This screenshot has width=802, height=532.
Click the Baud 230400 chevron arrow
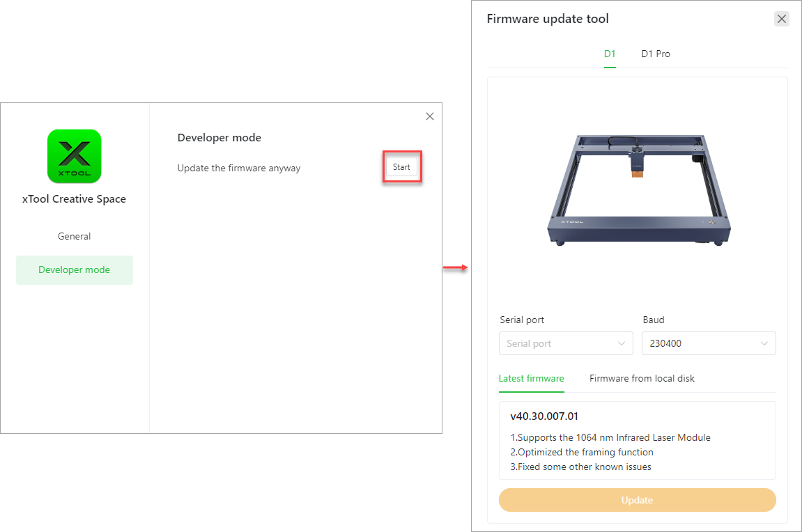764,343
